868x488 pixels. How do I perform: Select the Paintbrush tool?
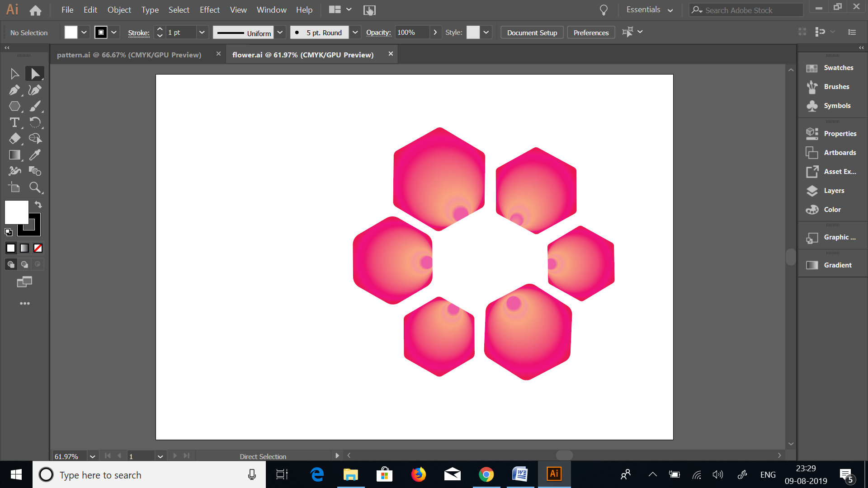point(35,106)
